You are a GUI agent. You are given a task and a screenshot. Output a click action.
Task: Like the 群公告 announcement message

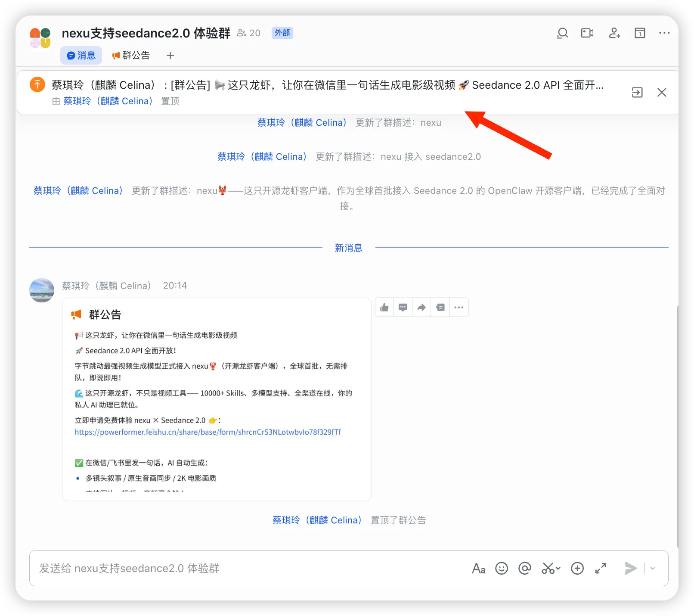(384, 307)
